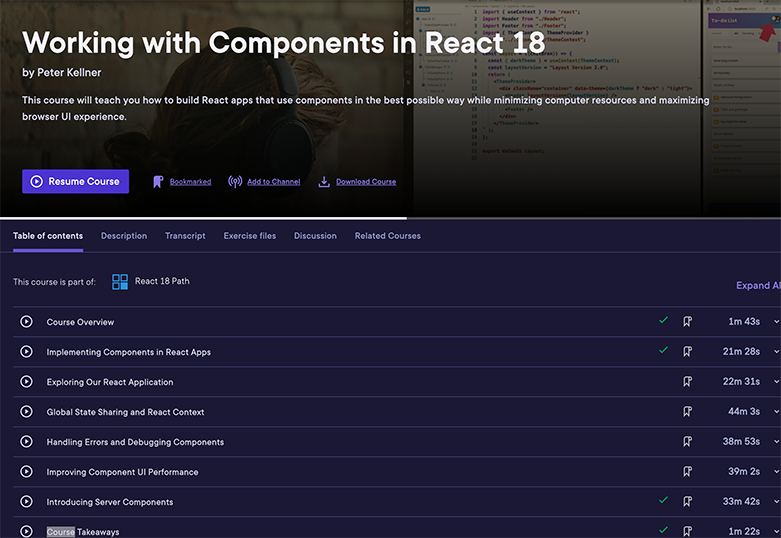Bookmark Implementing Components in React Apps
This screenshot has height=538, width=781.
coord(687,352)
